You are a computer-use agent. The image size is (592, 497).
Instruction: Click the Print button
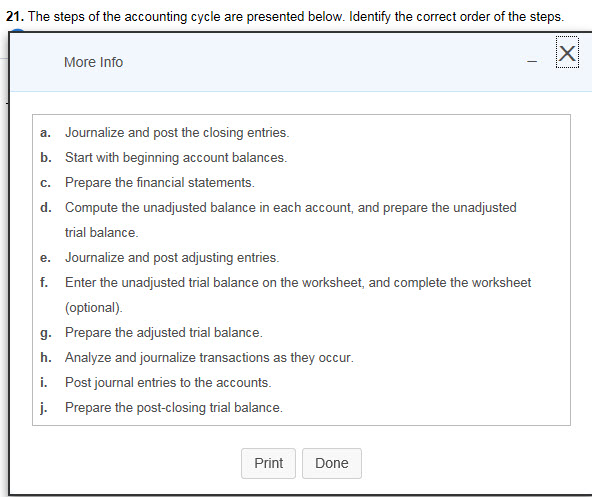pyautogui.click(x=268, y=463)
